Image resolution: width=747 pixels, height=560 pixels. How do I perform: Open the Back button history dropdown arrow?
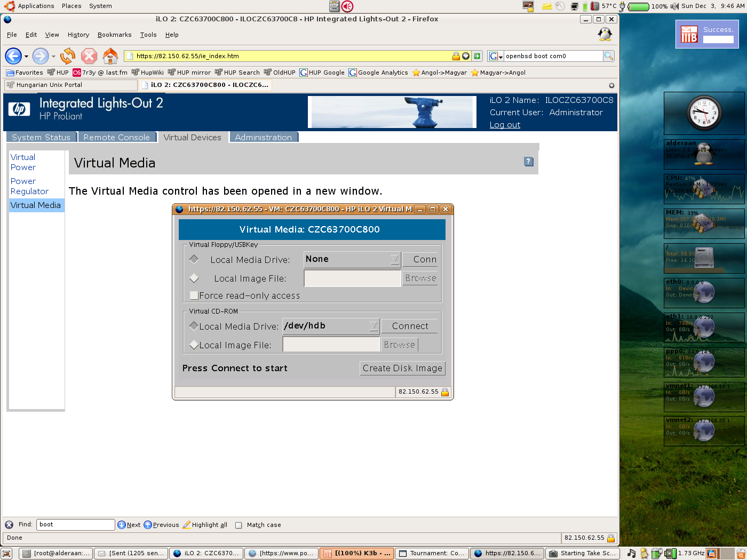pyautogui.click(x=26, y=57)
